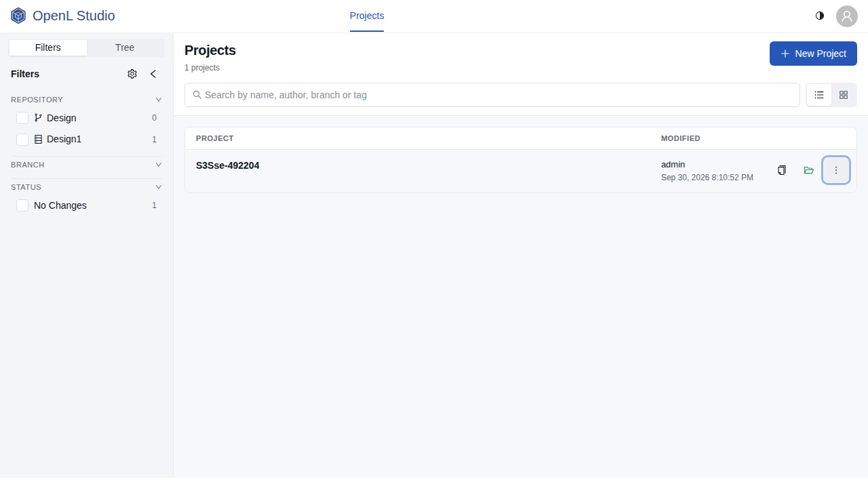
Task: Go to the Projects tab
Action: (x=367, y=16)
